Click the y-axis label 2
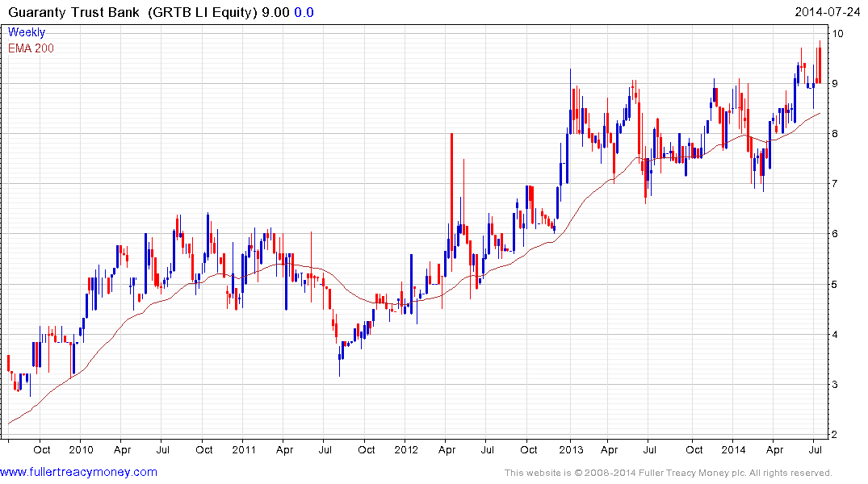This screenshot has height=484, width=868. 835,434
